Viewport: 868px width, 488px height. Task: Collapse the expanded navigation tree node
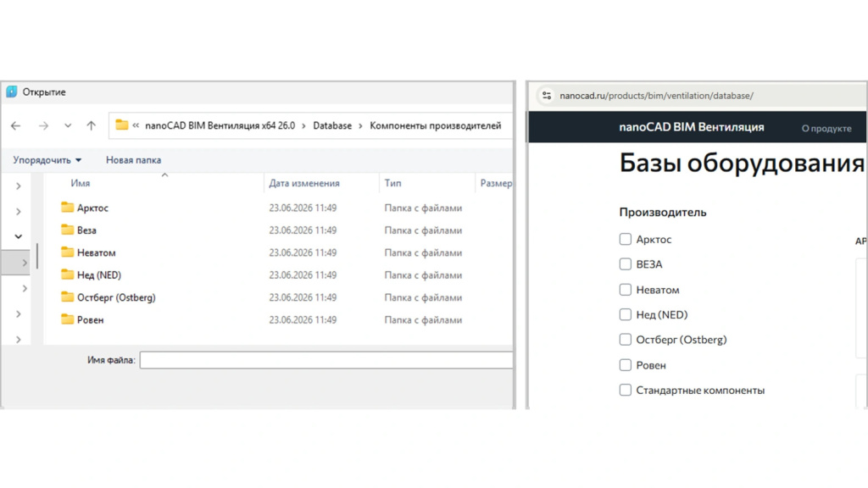(19, 237)
